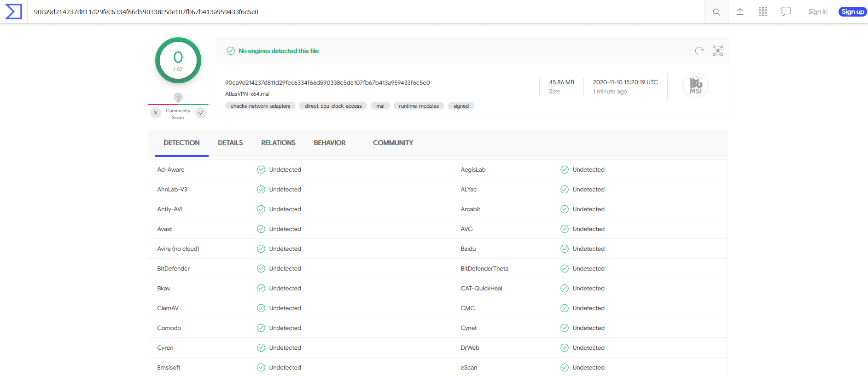Click the Avast undetected check icon
868x376 pixels.
[261, 229]
